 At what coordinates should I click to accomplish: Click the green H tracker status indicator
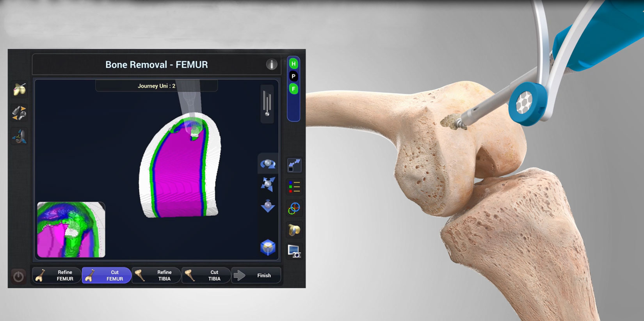(x=294, y=64)
